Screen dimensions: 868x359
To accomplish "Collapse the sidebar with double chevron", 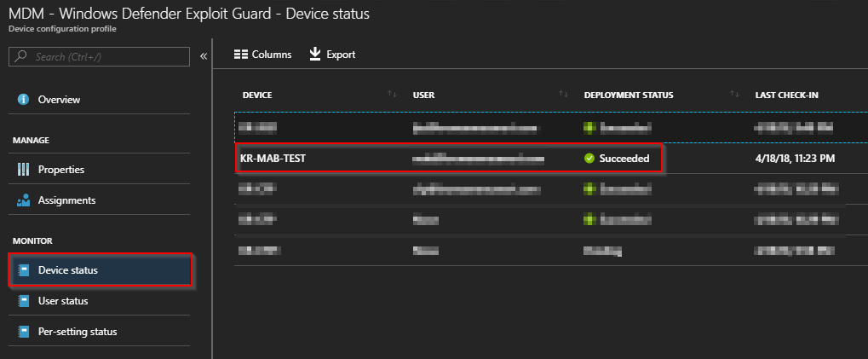I will pos(204,56).
